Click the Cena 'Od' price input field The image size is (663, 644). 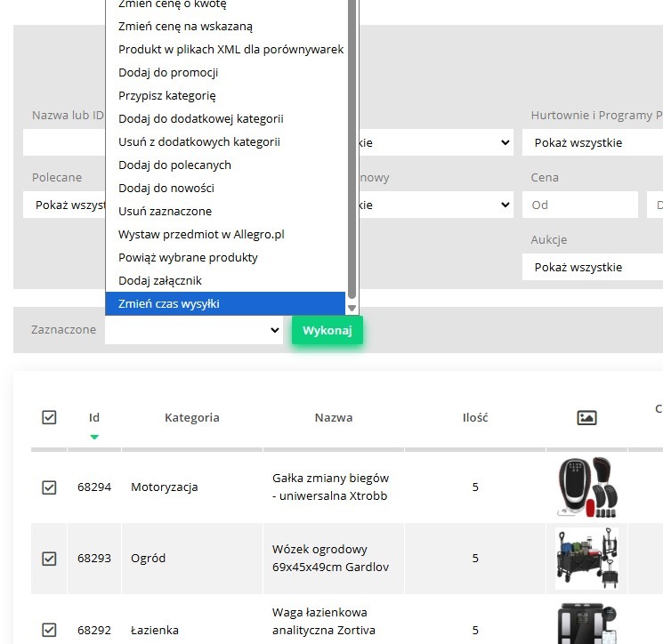[x=579, y=205]
